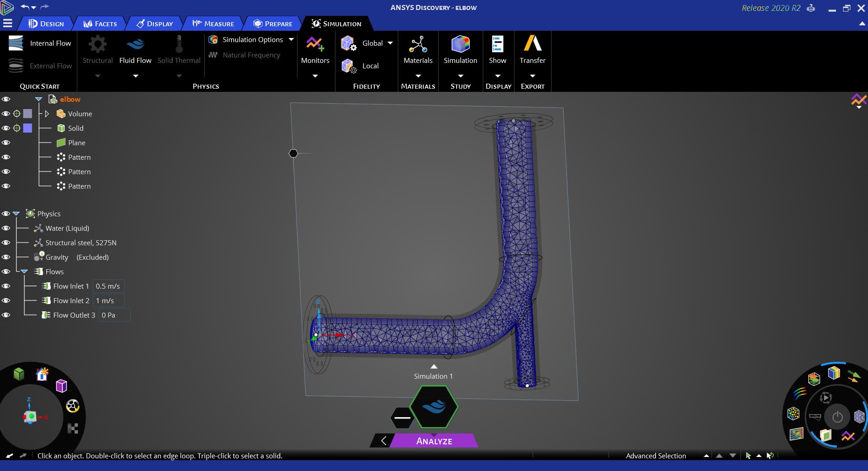Click the black hexagon minus icon
Image resolution: width=868 pixels, height=471 pixels.
point(402,418)
